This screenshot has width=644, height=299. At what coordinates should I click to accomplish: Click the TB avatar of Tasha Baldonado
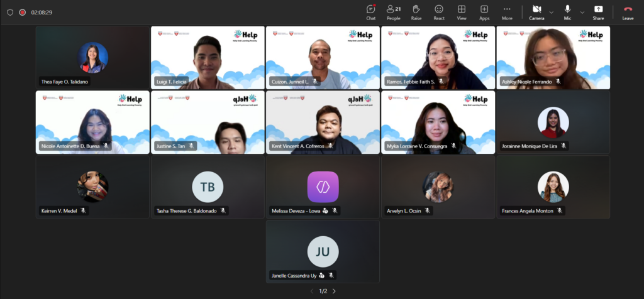208,187
